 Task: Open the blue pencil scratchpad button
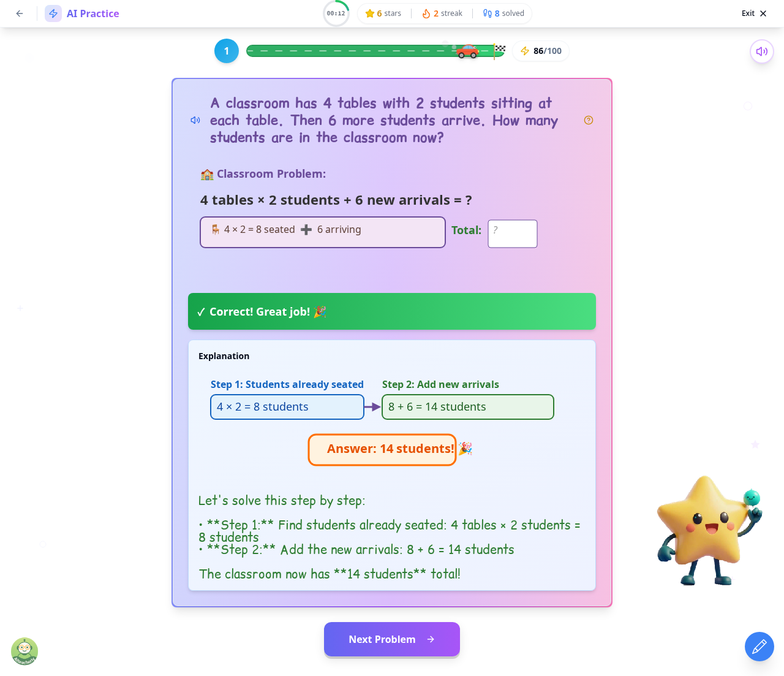click(x=759, y=647)
